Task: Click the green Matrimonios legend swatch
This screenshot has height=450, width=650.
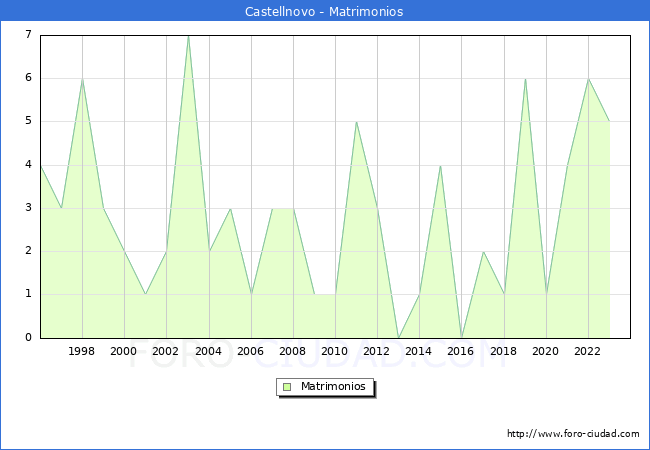Action: point(287,387)
